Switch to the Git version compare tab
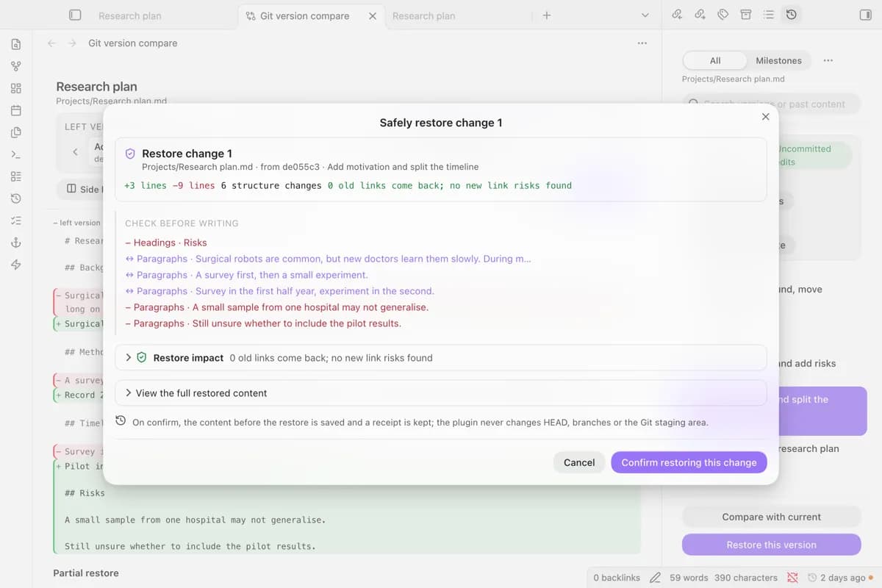 pyautogui.click(x=305, y=15)
